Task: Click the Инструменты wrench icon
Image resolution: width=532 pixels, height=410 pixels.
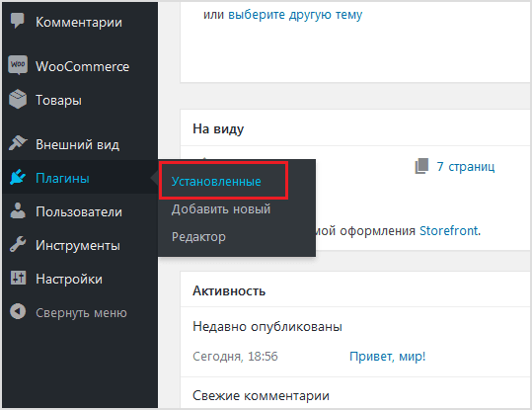Action: (x=18, y=244)
